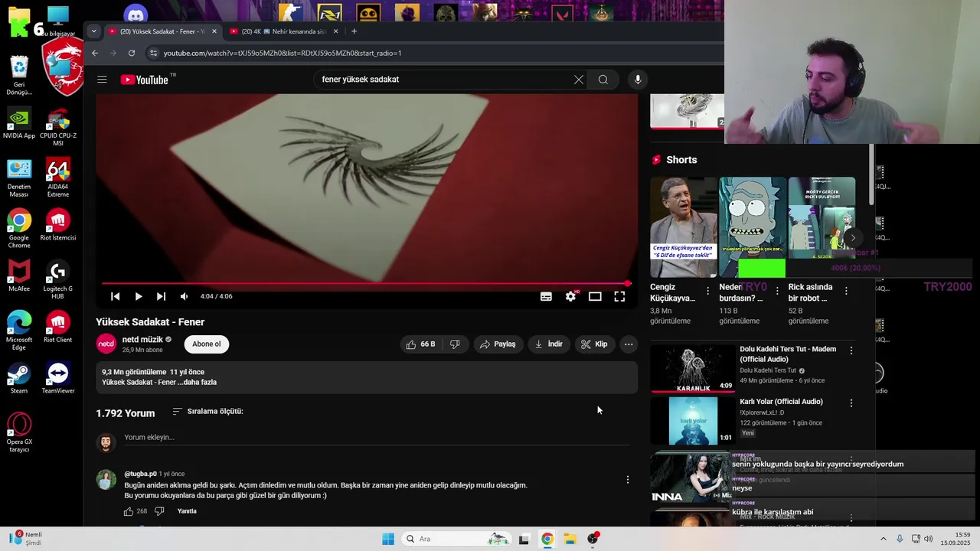The width and height of the screenshot is (980, 551).
Task: Clear the search box with the X
Action: pyautogui.click(x=579, y=80)
